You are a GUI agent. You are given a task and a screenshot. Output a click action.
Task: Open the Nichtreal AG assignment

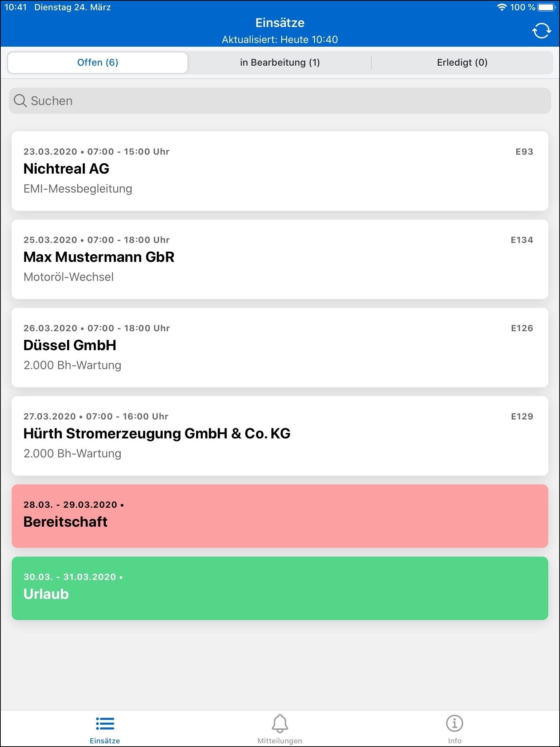[x=280, y=171]
